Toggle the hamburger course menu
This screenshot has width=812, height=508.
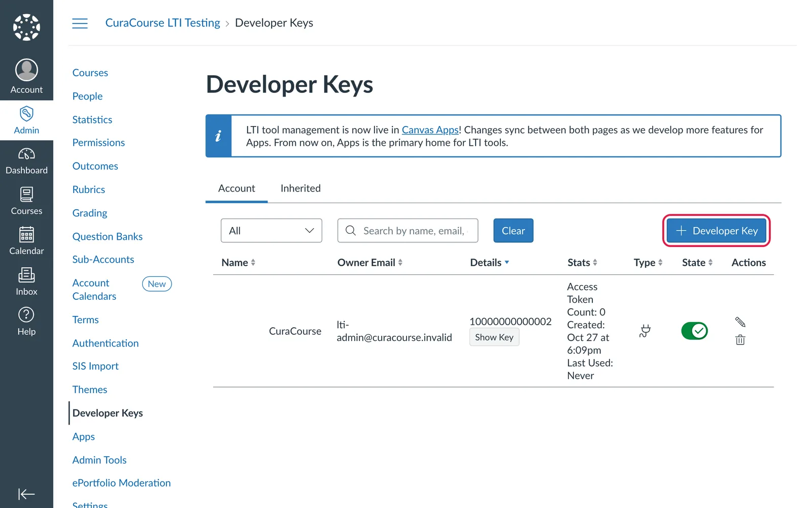coord(80,23)
